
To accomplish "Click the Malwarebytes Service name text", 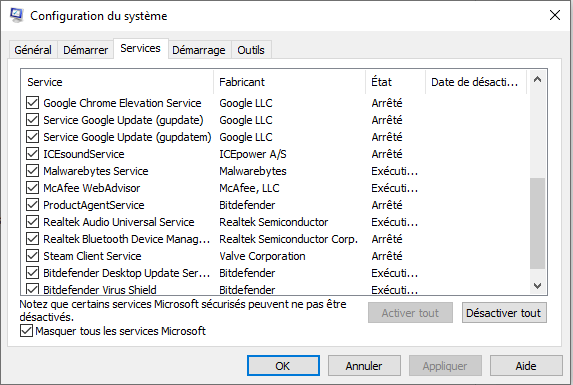I will [x=96, y=171].
